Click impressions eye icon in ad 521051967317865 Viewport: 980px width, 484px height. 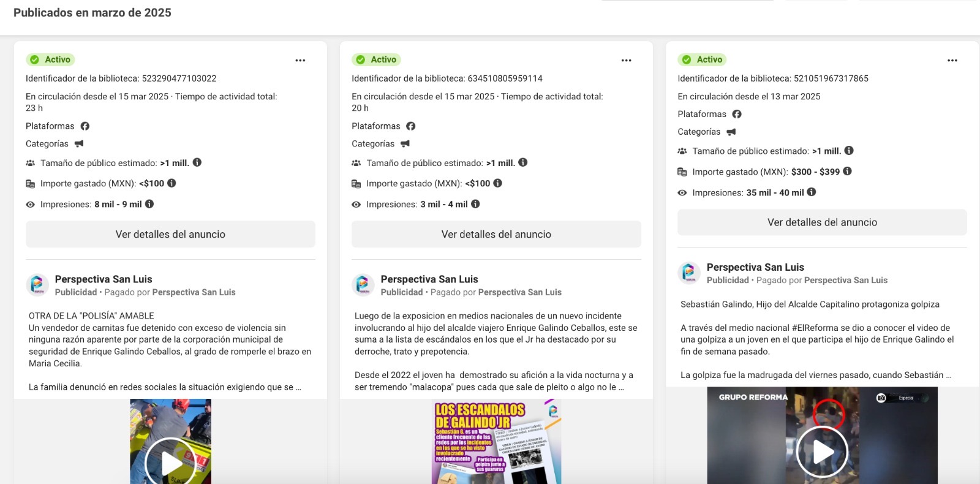682,192
